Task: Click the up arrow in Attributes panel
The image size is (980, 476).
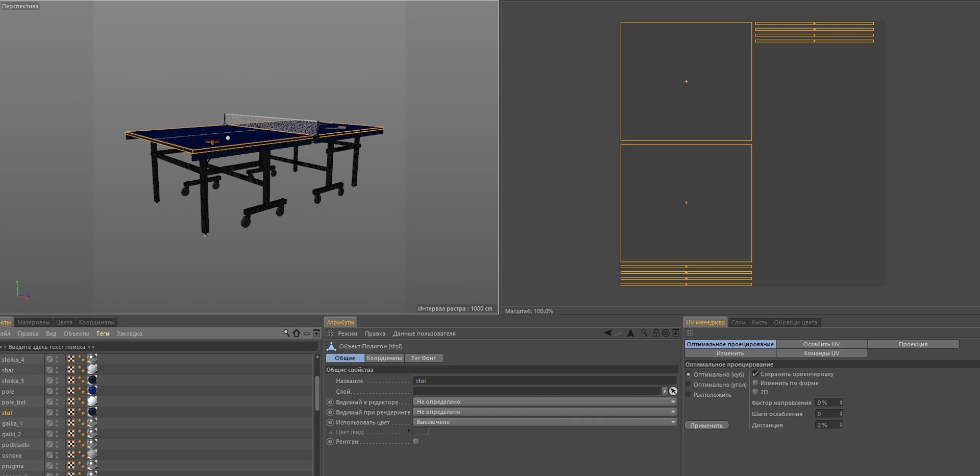Action: pos(631,333)
